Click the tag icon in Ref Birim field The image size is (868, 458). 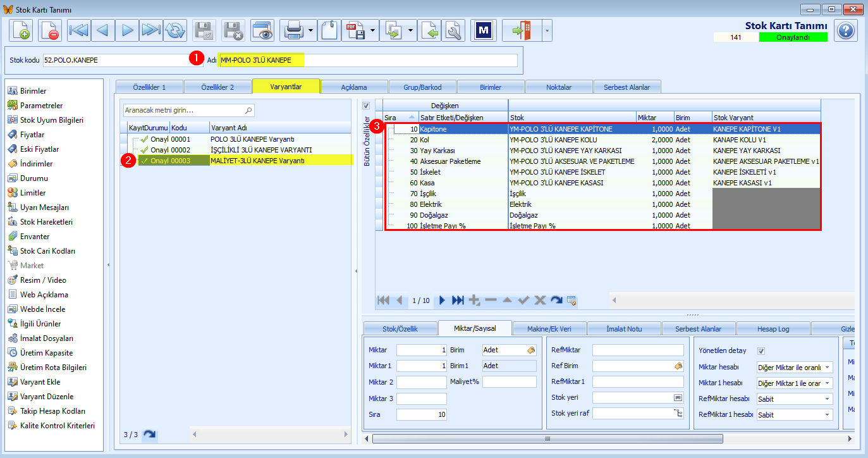[678, 366]
